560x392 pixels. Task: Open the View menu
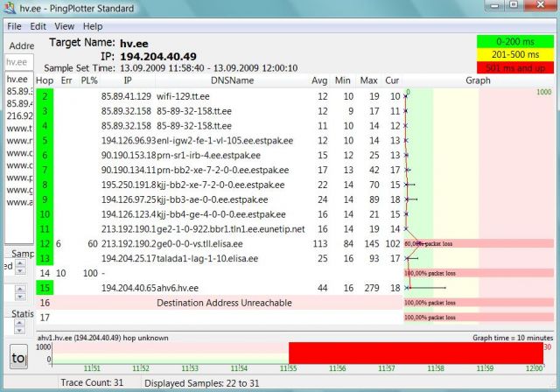[x=64, y=26]
